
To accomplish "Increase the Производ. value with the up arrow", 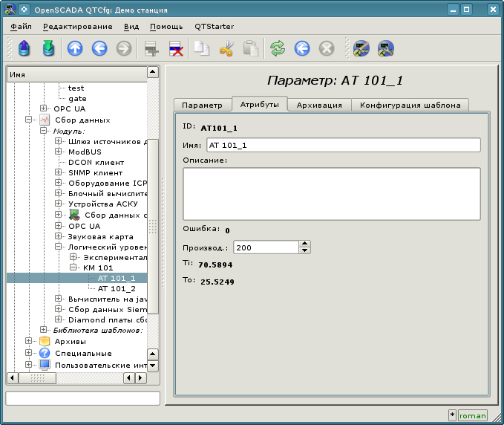I will (x=304, y=244).
